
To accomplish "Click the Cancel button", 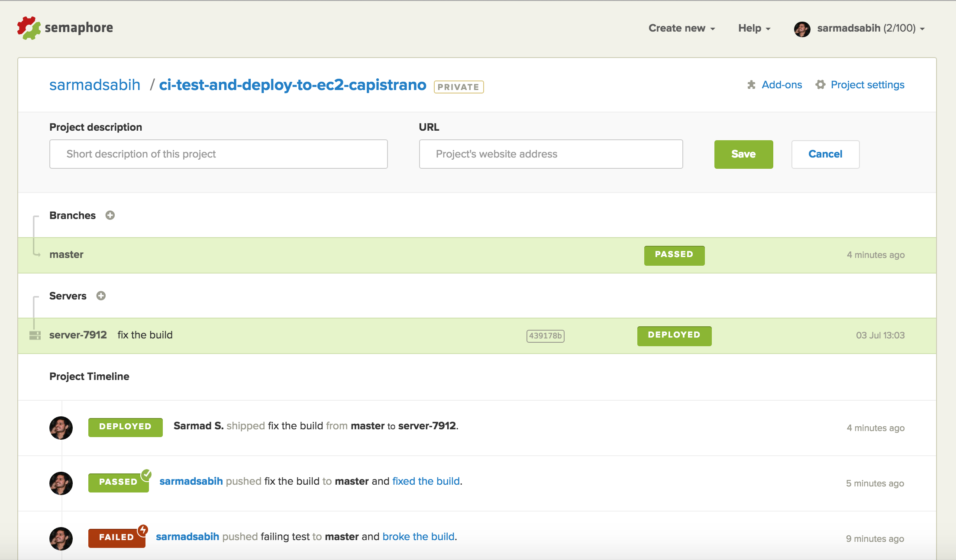I will pyautogui.click(x=825, y=154).
